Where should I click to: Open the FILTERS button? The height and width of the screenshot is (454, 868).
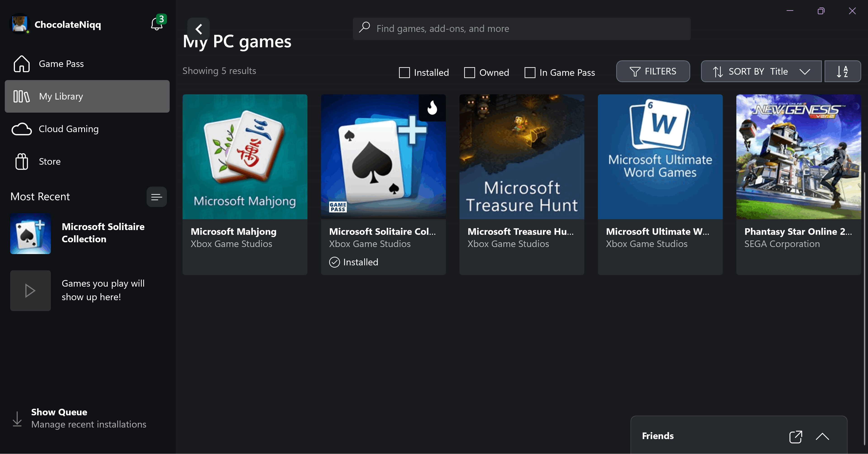[653, 71]
